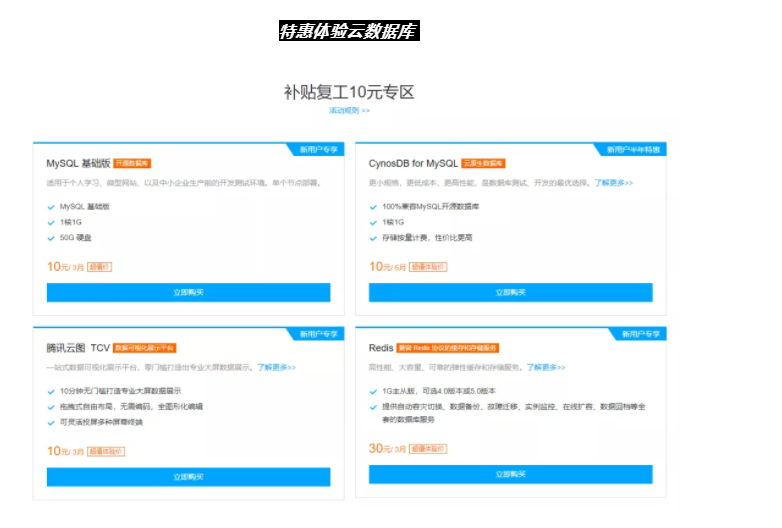Click the Redis card's 立即购买 button
Image resolution: width=782 pixels, height=528 pixels.
click(x=511, y=475)
